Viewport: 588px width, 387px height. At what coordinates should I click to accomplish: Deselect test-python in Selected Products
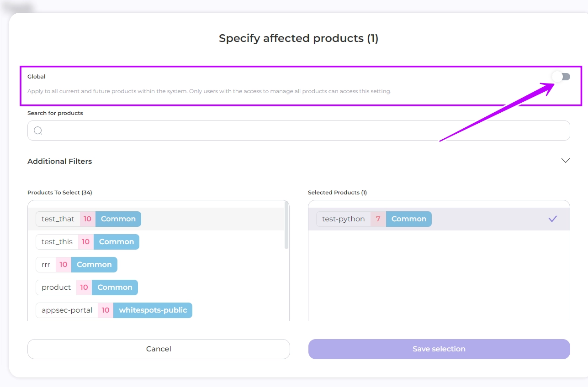pyautogui.click(x=344, y=219)
